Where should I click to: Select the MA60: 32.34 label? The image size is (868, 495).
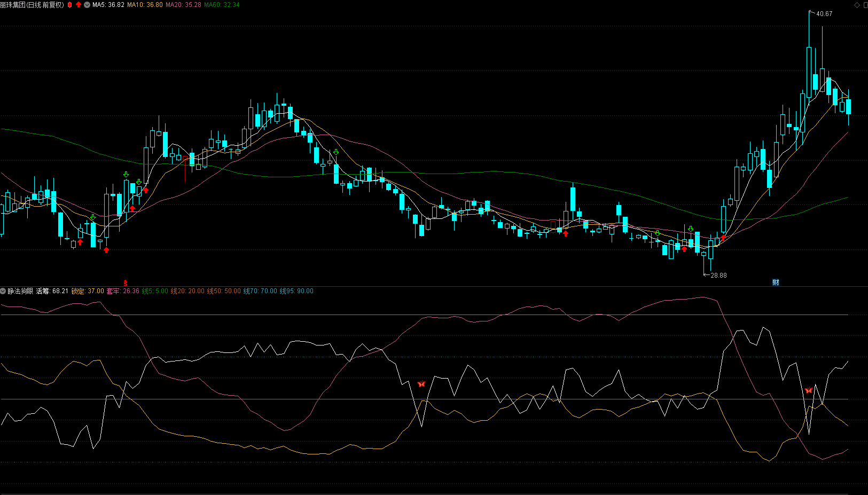point(222,5)
